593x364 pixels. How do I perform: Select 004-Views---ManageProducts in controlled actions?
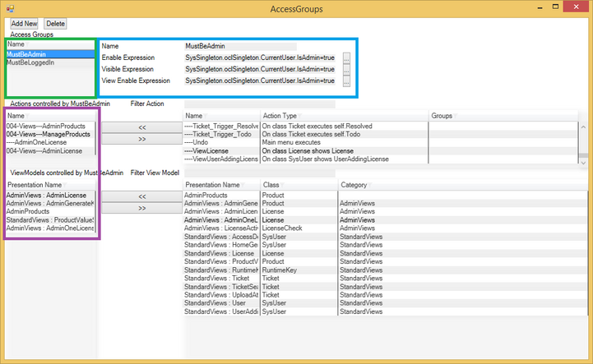tap(49, 134)
